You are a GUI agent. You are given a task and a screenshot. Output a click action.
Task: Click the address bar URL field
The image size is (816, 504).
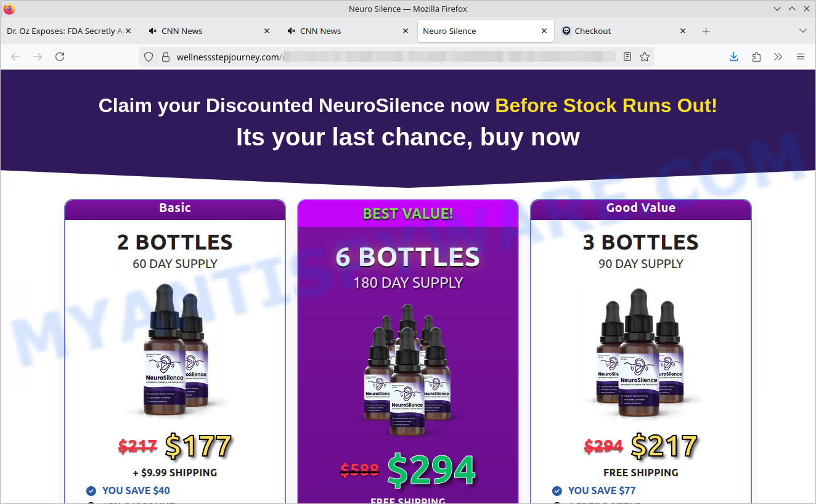[394, 57]
